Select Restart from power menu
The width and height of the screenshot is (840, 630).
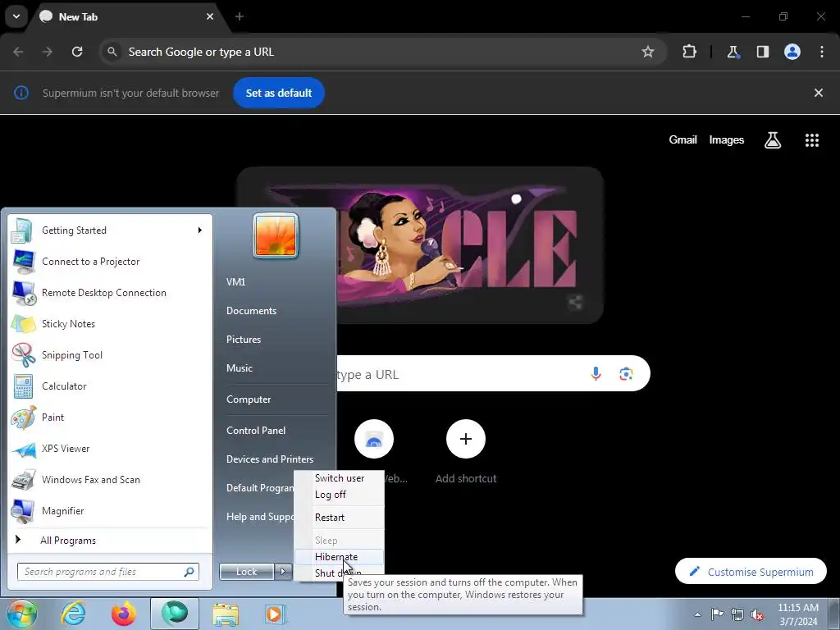(x=340, y=518)
